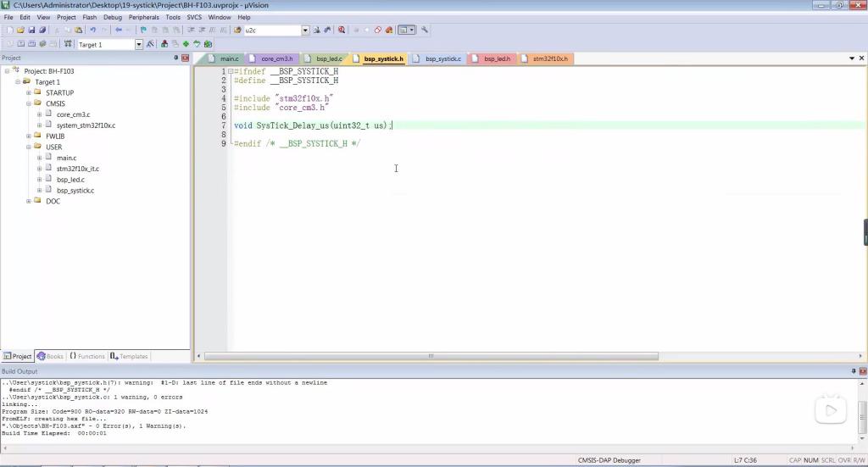The height and width of the screenshot is (467, 868).
Task: Click the u2c find text field
Action: tap(271, 31)
